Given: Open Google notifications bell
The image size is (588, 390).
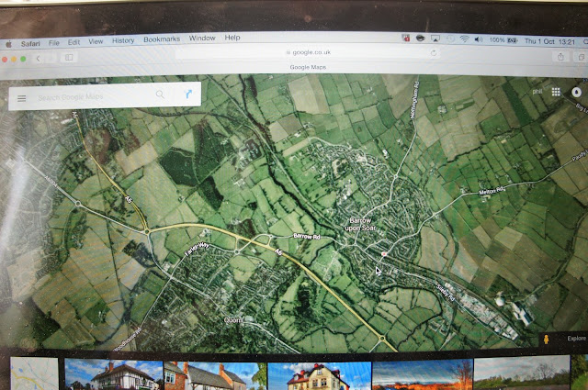Looking at the screenshot, I should [577, 92].
